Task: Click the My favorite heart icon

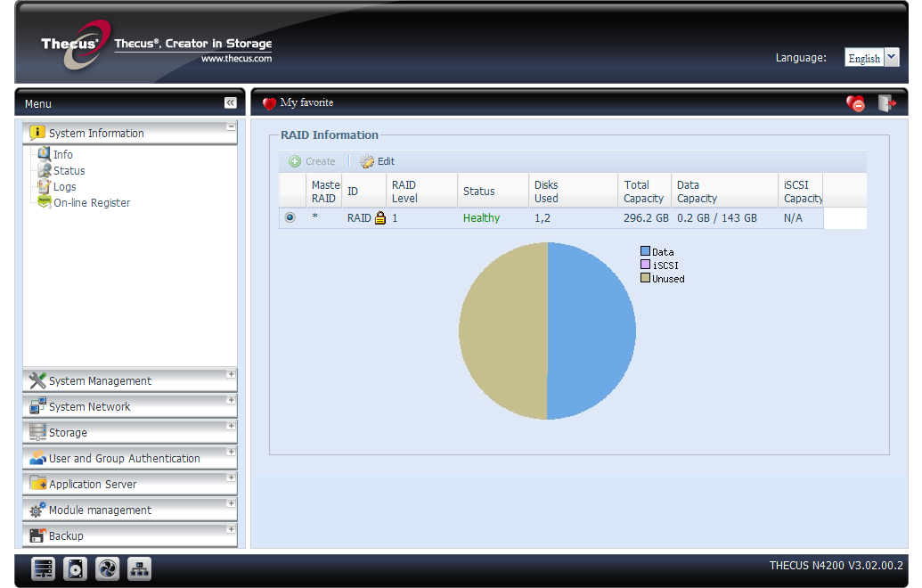Action: 269,103
